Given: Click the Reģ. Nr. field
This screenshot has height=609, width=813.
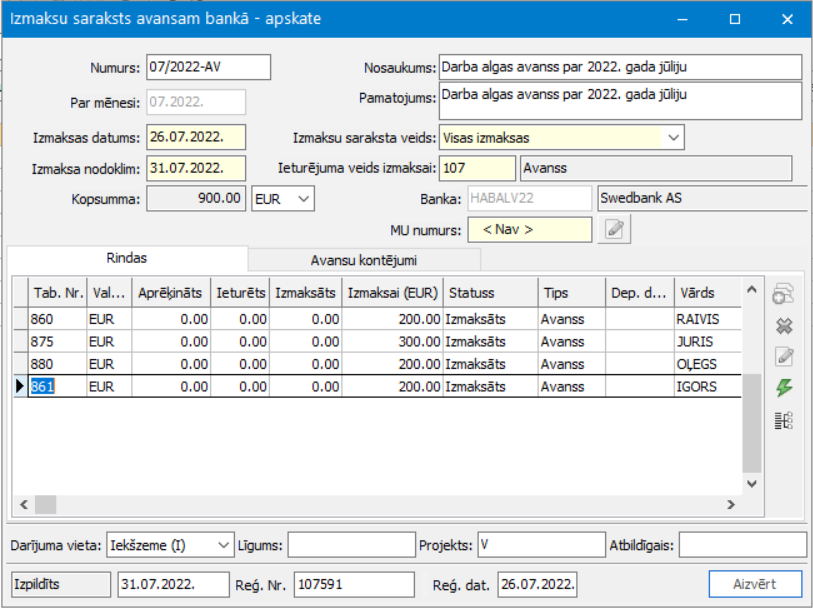Looking at the screenshot, I should coord(354,585).
